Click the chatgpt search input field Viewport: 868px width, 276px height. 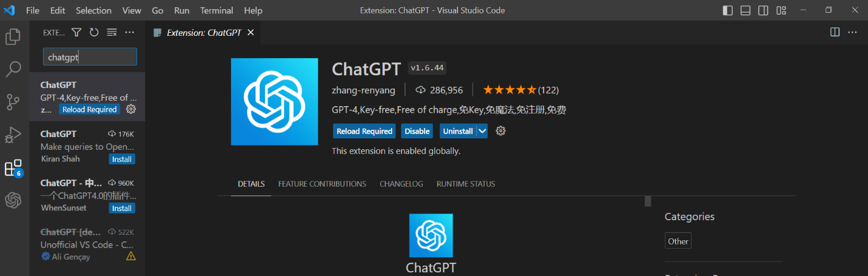point(90,57)
